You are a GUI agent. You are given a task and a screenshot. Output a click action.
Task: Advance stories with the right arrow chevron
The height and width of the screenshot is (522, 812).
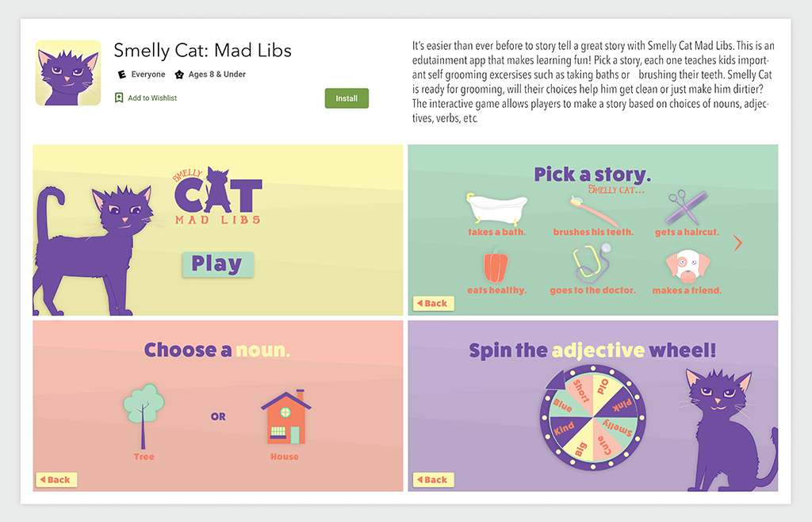pos(738,244)
